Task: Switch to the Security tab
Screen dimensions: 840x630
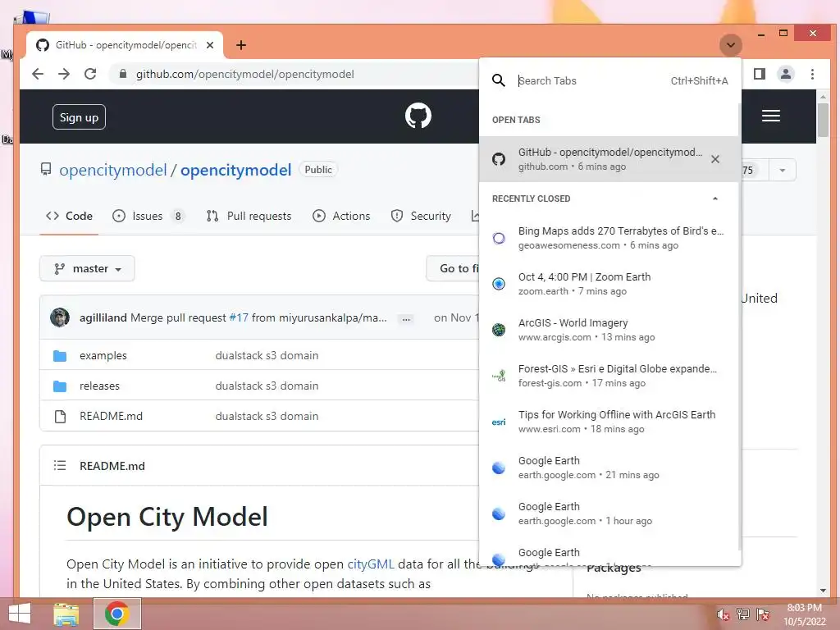Action: [421, 216]
